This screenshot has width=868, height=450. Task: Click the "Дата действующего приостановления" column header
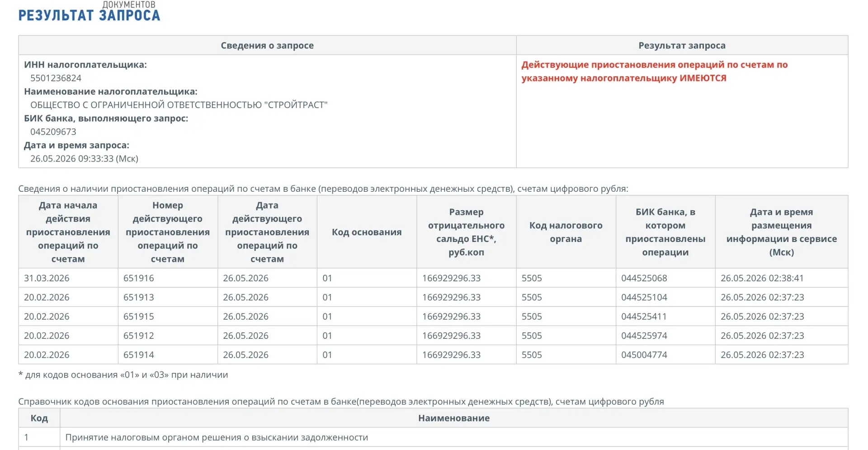point(267,232)
